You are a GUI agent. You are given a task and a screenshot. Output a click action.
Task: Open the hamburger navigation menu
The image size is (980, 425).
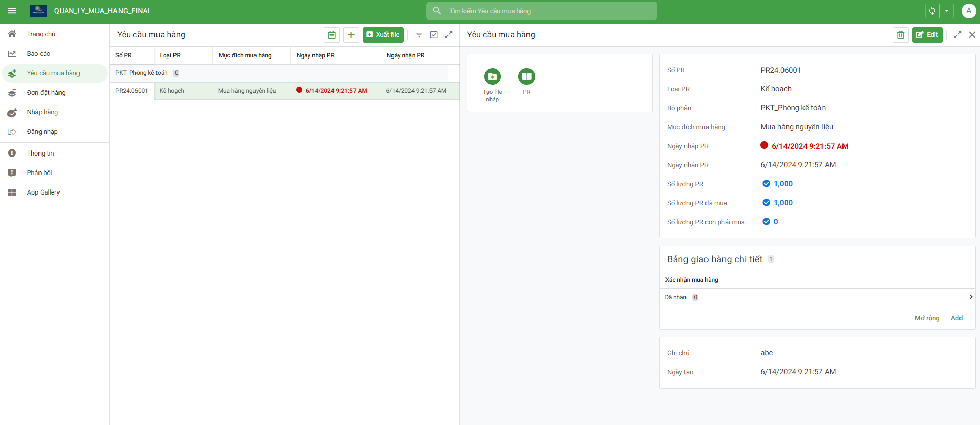point(12,11)
